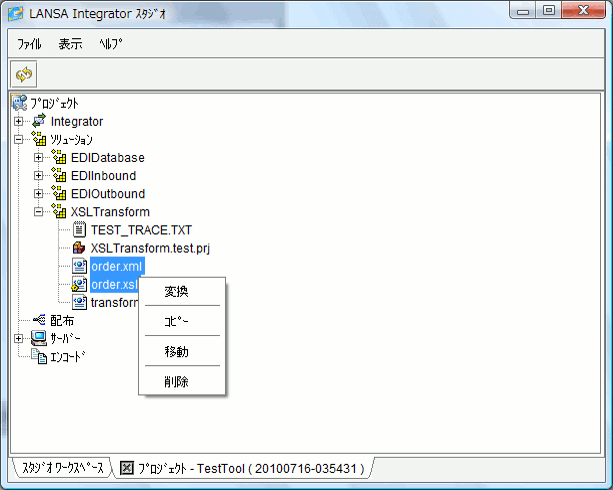Click the order.xml file icon
This screenshot has width=613, height=490.
point(79,266)
